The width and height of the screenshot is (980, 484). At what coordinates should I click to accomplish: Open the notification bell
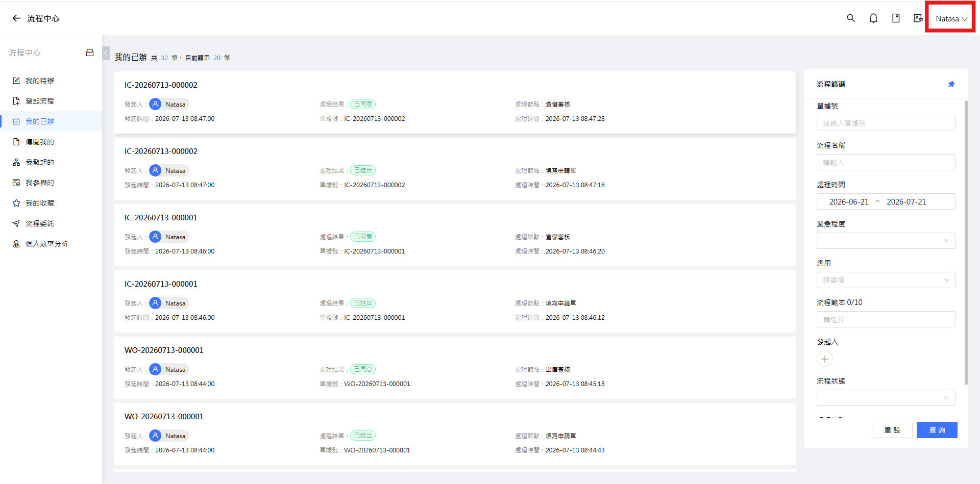click(873, 18)
